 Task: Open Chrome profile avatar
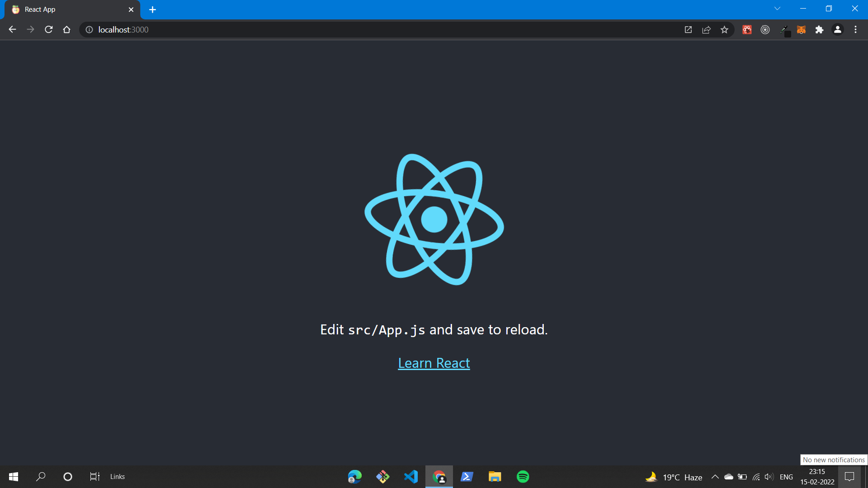(837, 30)
